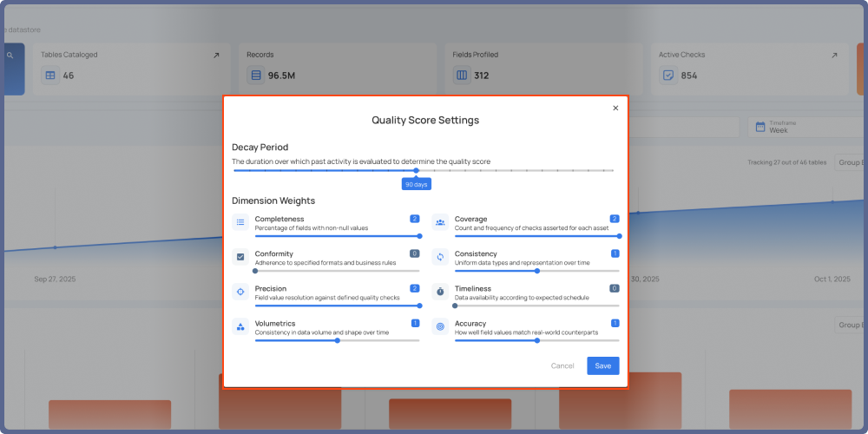Click the Accuracy target icon
Image resolution: width=868 pixels, height=434 pixels.
pos(440,326)
